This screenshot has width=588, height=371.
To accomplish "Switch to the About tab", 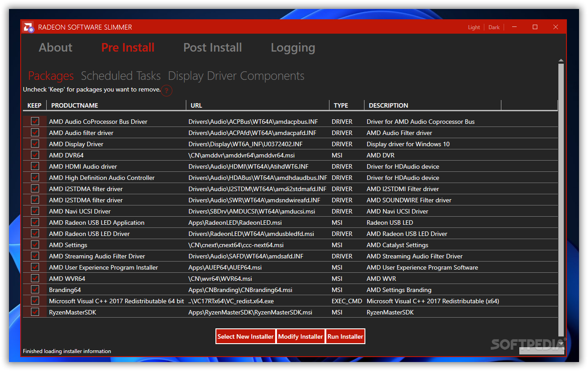I will pyautogui.click(x=56, y=48).
